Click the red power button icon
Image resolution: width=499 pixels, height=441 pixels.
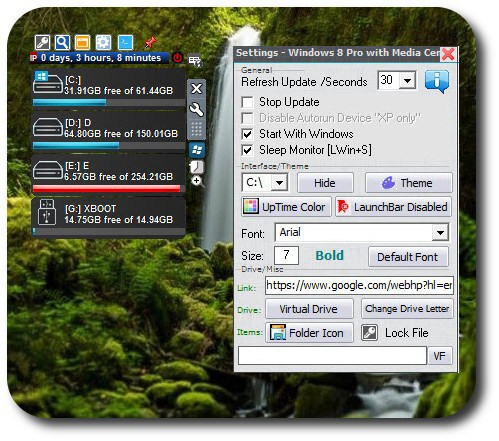point(177,57)
